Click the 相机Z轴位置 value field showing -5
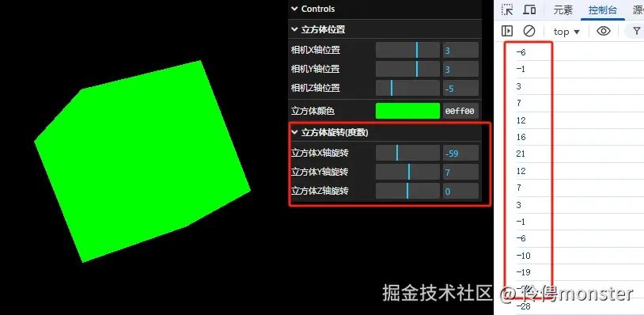This screenshot has height=315, width=644. [x=460, y=88]
